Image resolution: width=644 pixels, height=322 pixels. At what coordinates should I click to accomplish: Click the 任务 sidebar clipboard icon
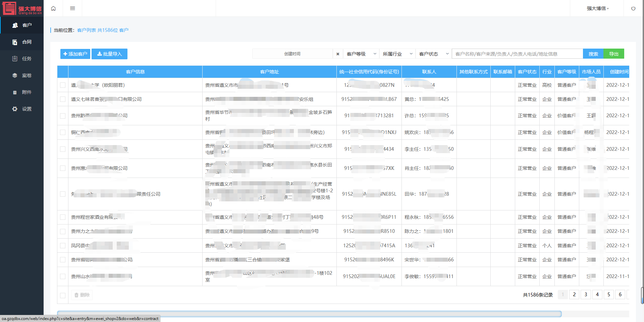pyautogui.click(x=15, y=59)
